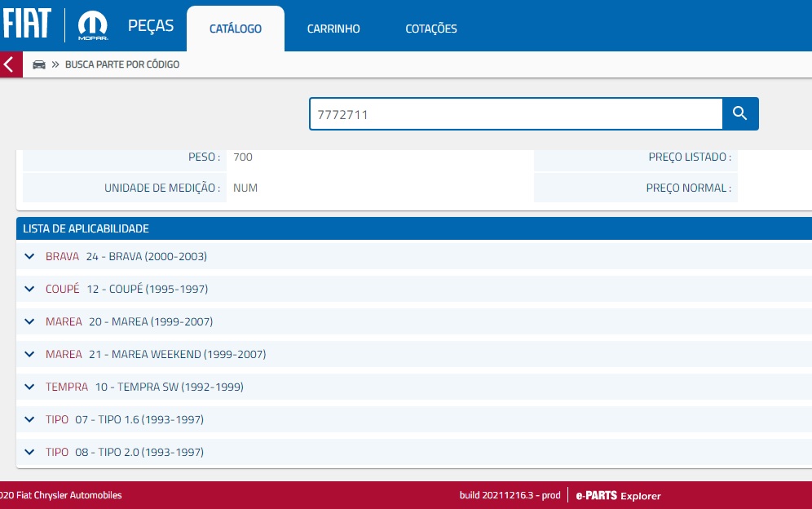The height and width of the screenshot is (509, 812).
Task: Click BUSCA PARTE POR CÓDIGO breadcrumb
Action: click(122, 64)
